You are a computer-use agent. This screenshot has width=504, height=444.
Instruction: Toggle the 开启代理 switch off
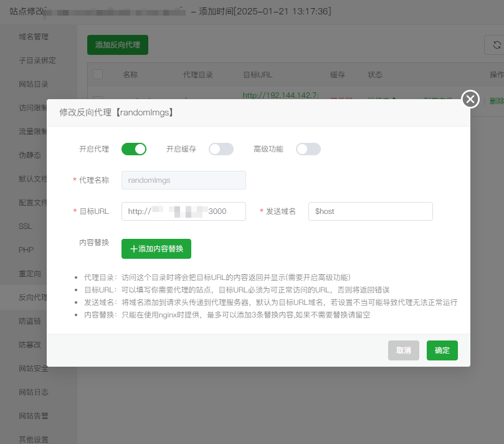point(134,149)
